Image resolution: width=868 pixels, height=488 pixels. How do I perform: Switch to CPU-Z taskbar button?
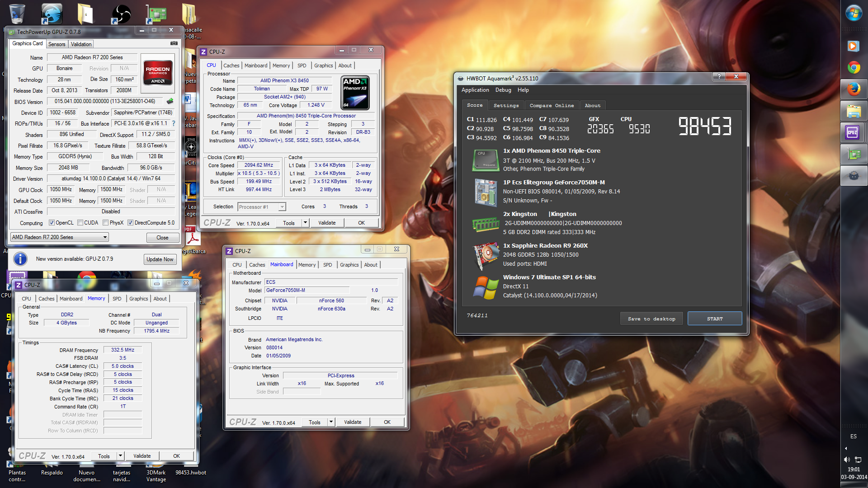pos(853,132)
